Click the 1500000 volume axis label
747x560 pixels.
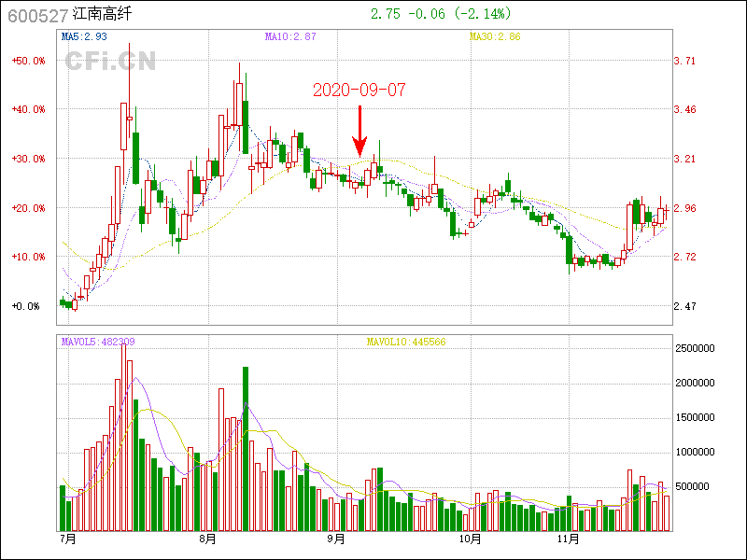pyautogui.click(x=695, y=417)
